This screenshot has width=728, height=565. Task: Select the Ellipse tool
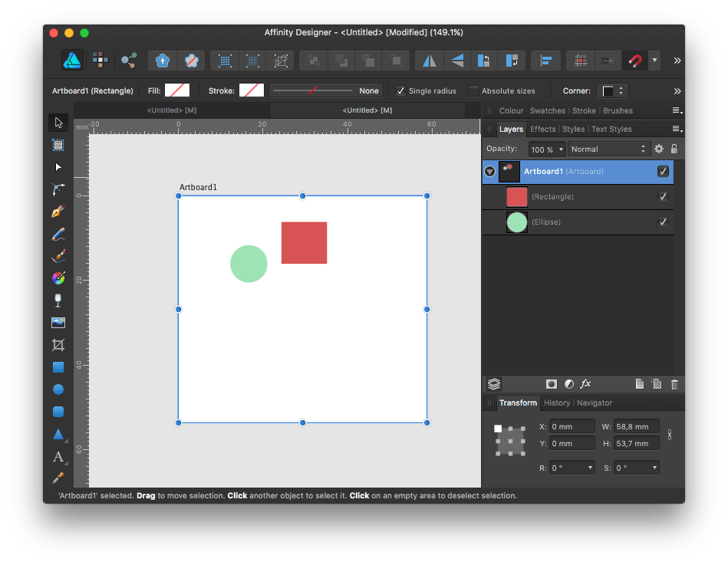click(x=58, y=389)
